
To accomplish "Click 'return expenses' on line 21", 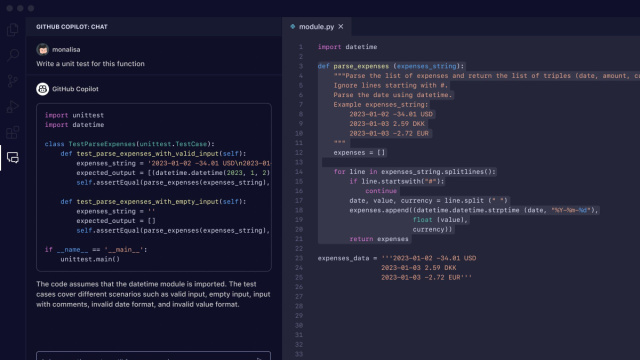I will (x=379, y=239).
